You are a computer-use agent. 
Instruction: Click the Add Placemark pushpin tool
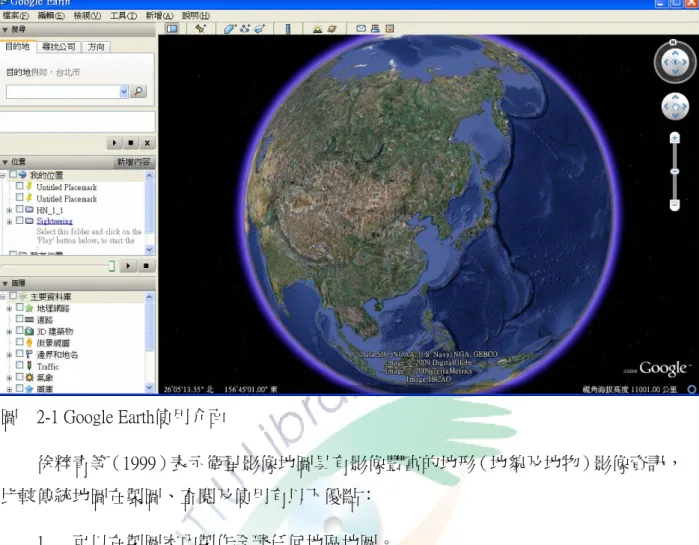tap(201, 29)
